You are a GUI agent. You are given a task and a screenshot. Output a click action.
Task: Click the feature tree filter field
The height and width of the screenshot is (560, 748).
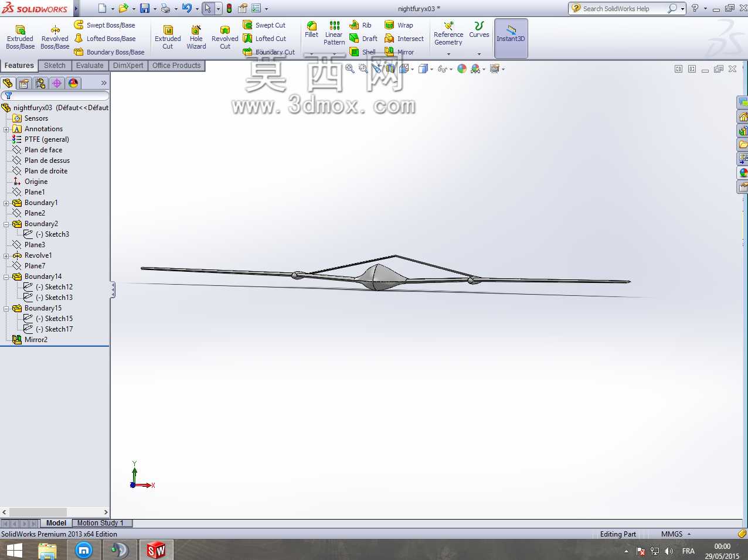coord(55,95)
